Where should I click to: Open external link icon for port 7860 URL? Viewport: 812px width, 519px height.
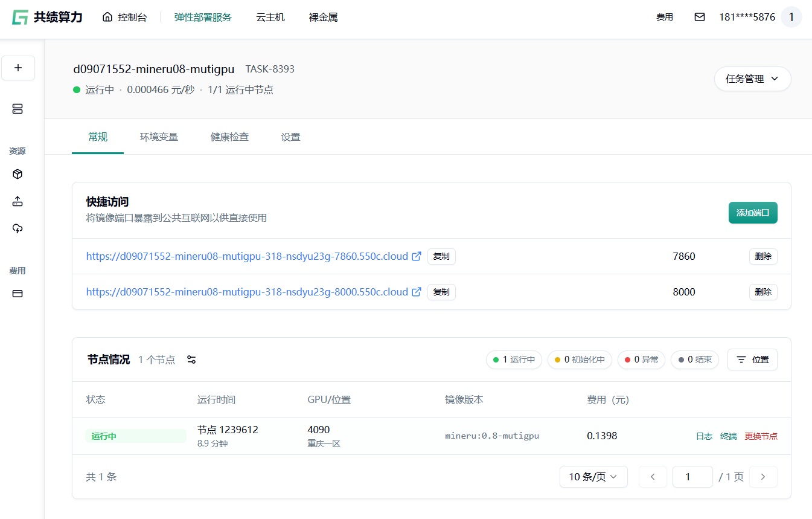pos(416,256)
